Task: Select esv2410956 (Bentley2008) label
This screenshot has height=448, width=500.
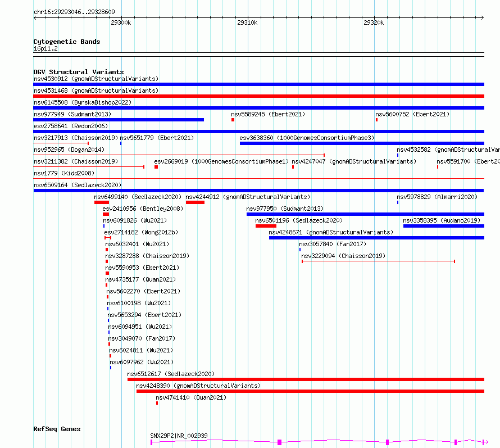Action: tap(143, 209)
